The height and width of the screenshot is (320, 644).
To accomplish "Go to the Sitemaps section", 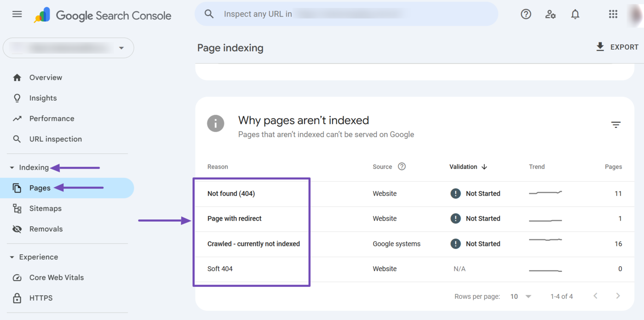I will (45, 208).
